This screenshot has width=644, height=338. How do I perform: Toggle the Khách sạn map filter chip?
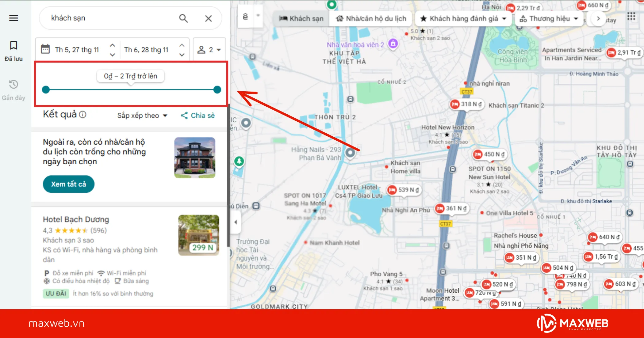pyautogui.click(x=301, y=18)
